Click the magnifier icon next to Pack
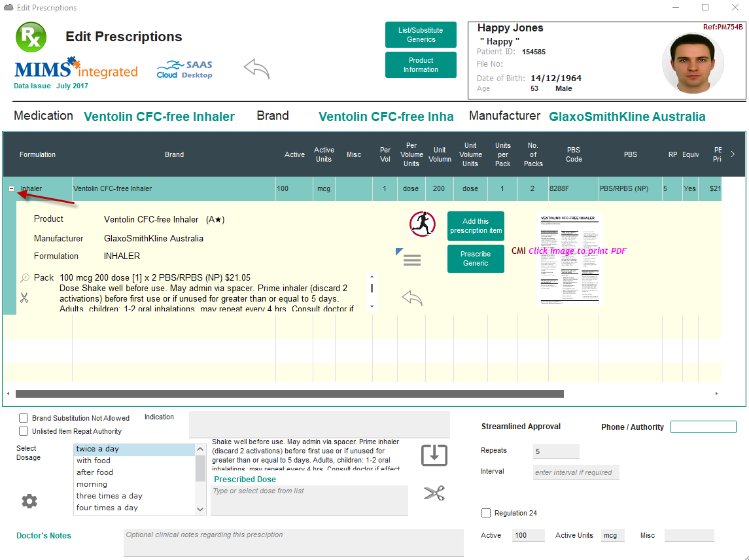 25,277
